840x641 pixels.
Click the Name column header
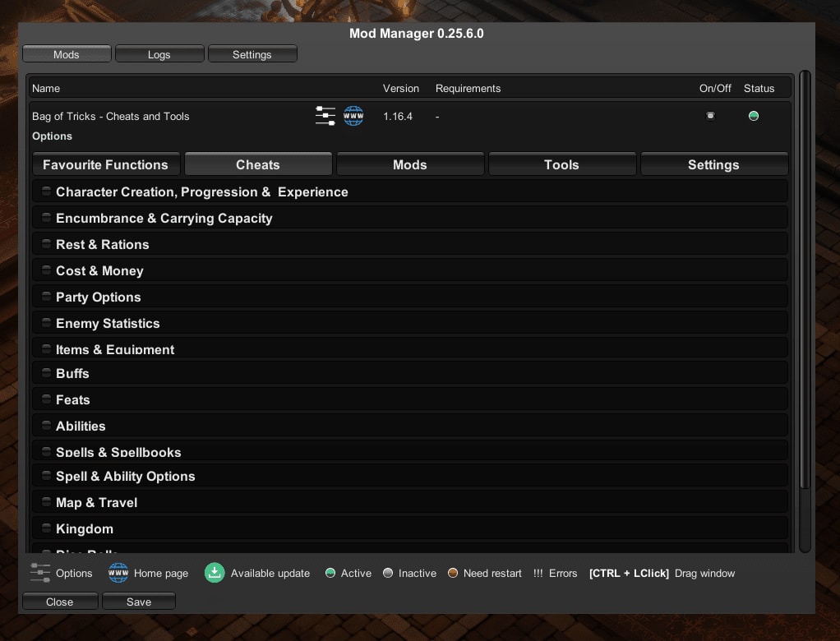click(x=46, y=89)
